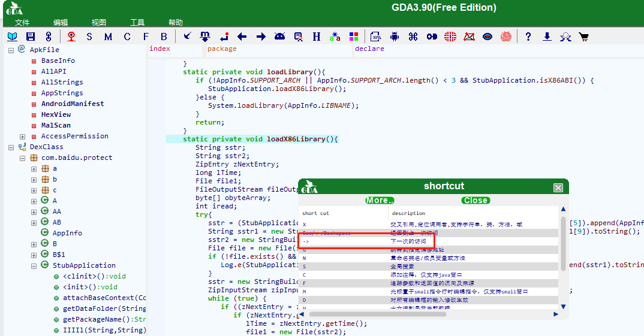Open the 文件 menu
This screenshot has height=336, width=644.
[x=22, y=22]
